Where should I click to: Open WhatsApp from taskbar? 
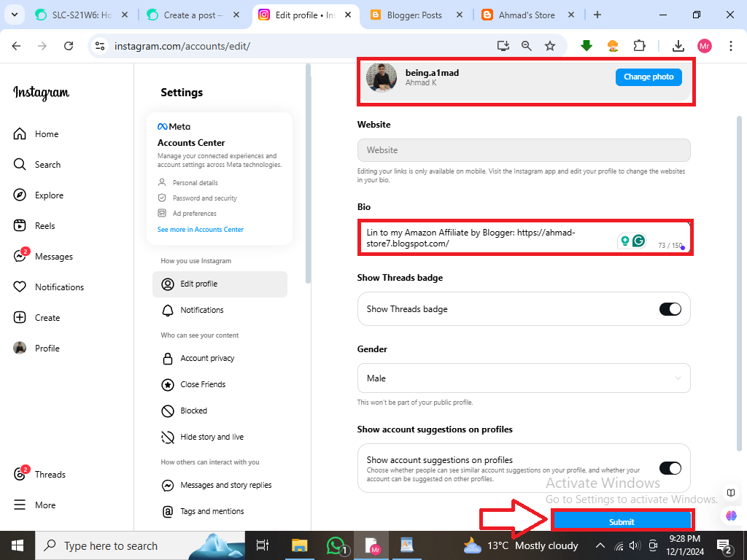click(x=337, y=545)
